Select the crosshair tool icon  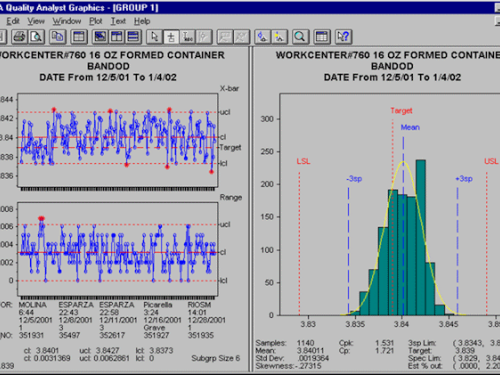[171, 37]
